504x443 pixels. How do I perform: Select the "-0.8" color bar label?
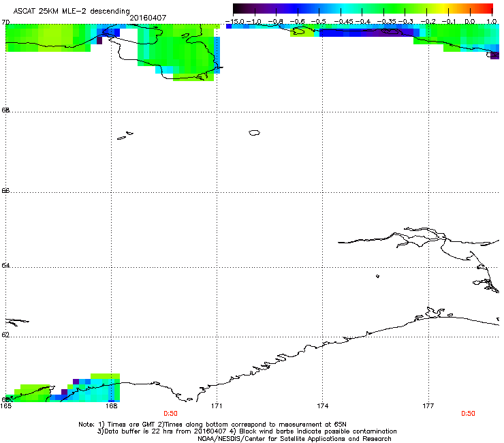coord(276,22)
